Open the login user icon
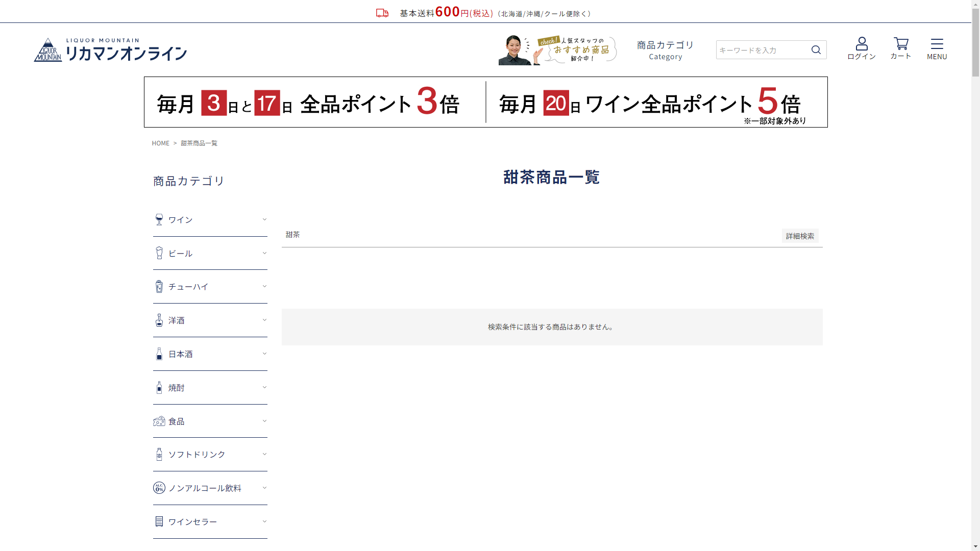Screen dimensions: 980x551 (x=862, y=44)
